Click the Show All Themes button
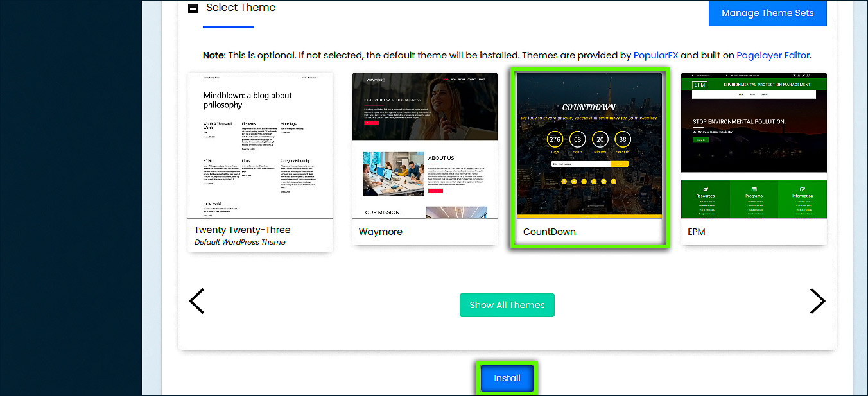The image size is (868, 396). pyautogui.click(x=507, y=305)
